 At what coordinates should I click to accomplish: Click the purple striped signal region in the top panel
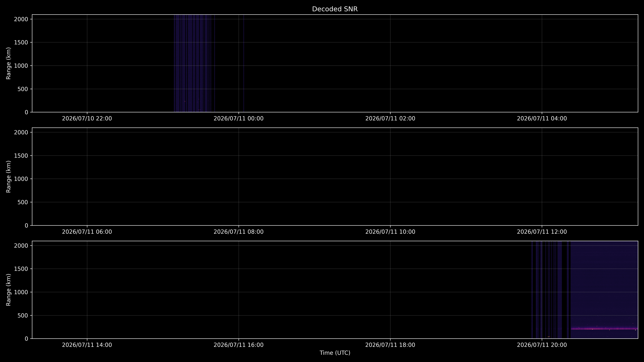pyautogui.click(x=194, y=63)
